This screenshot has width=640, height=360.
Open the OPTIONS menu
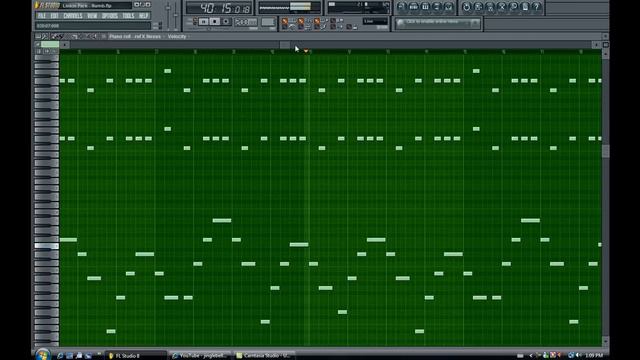(x=109, y=16)
